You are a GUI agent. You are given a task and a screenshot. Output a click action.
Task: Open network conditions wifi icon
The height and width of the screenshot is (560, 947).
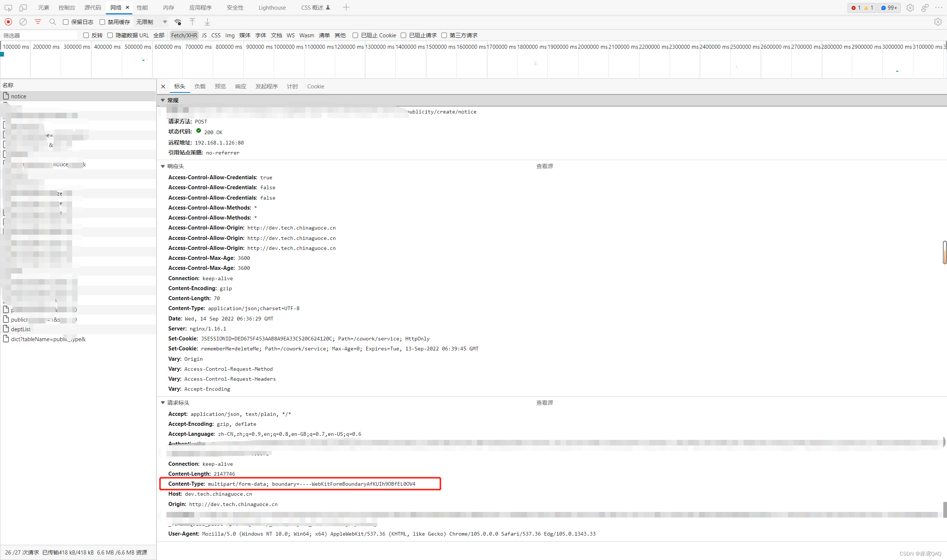pos(178,22)
